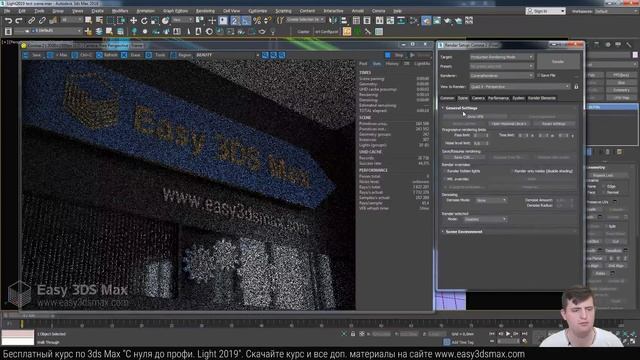Open the Denoise Mode dropdown

click(x=491, y=200)
